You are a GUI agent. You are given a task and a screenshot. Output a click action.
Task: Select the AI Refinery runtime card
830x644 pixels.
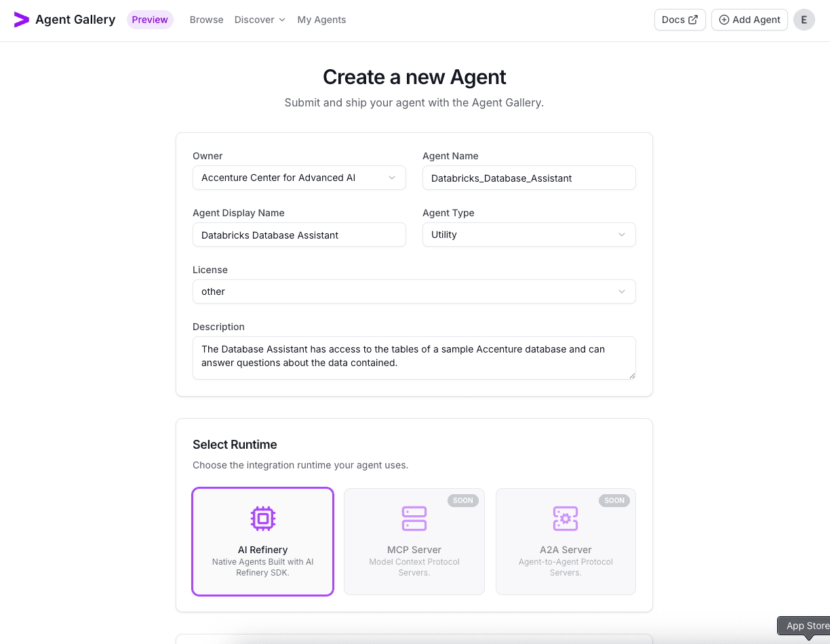click(x=262, y=542)
